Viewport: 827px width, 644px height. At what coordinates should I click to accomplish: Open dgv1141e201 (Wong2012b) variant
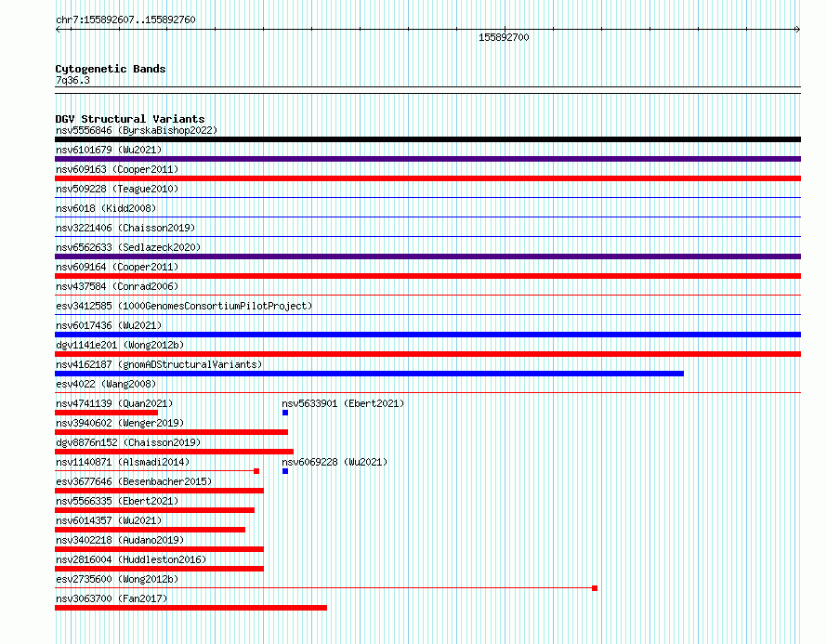tap(120, 345)
